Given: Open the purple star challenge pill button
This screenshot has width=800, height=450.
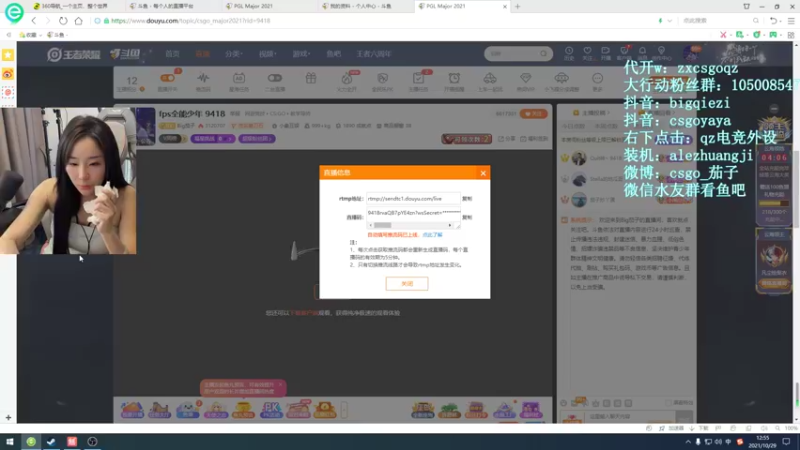Looking at the screenshot, I should [x=213, y=139].
